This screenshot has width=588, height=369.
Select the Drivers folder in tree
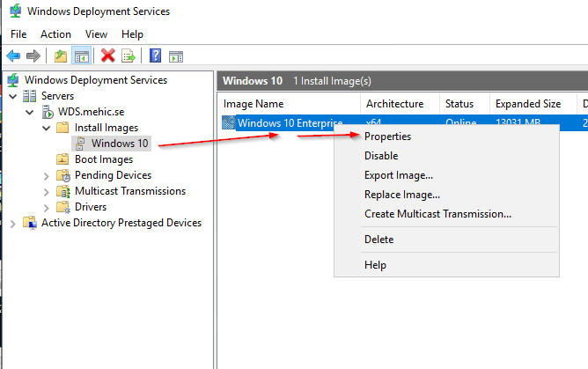(x=91, y=207)
